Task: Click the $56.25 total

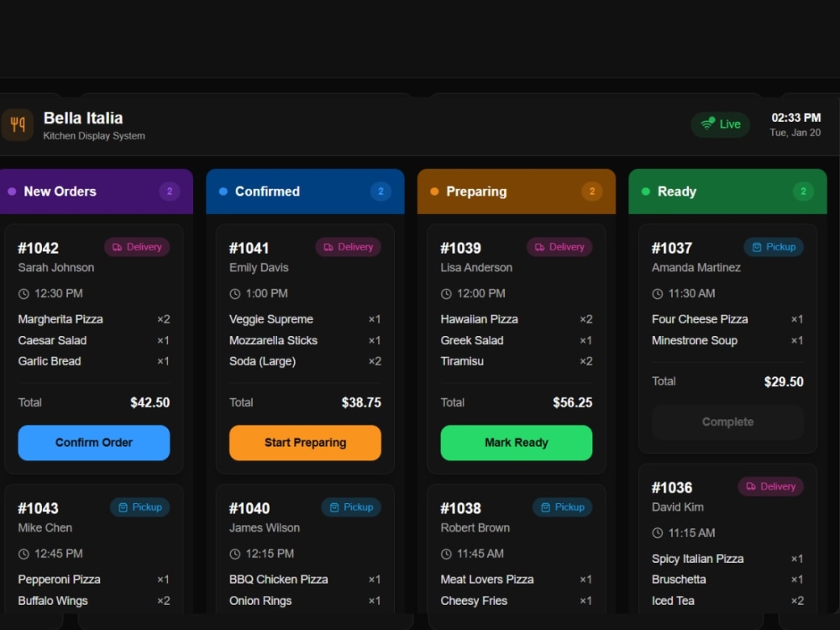Action: click(572, 402)
